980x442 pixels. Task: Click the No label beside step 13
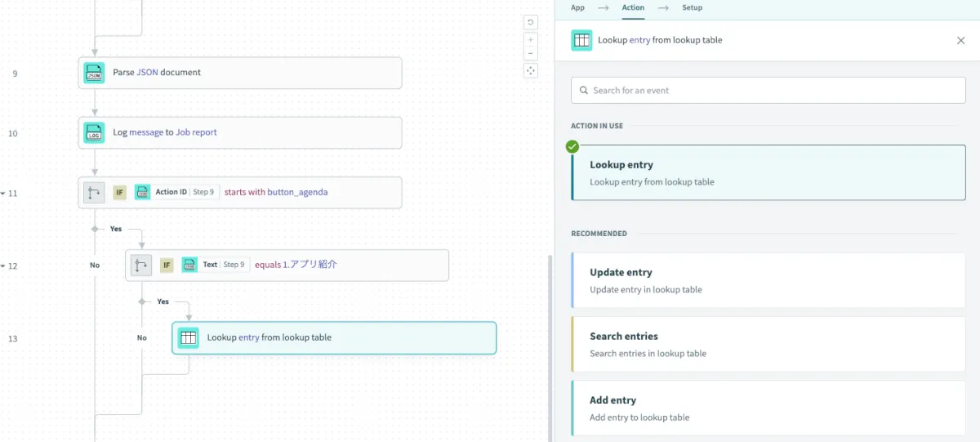click(142, 338)
